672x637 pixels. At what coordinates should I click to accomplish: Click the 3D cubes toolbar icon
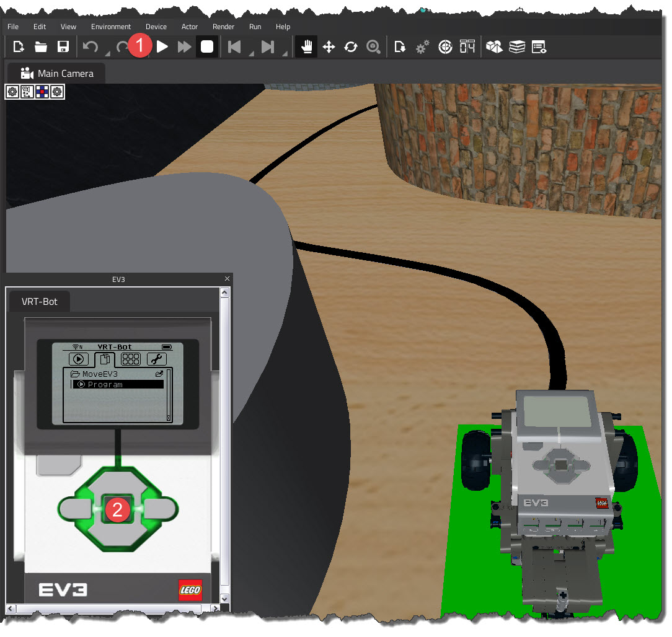coord(494,46)
